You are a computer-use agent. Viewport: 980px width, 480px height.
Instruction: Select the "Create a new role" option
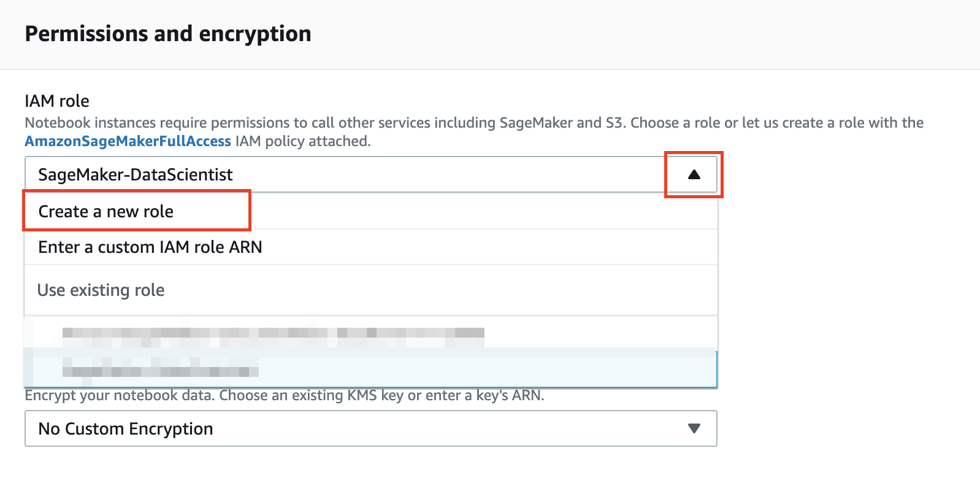(x=106, y=212)
